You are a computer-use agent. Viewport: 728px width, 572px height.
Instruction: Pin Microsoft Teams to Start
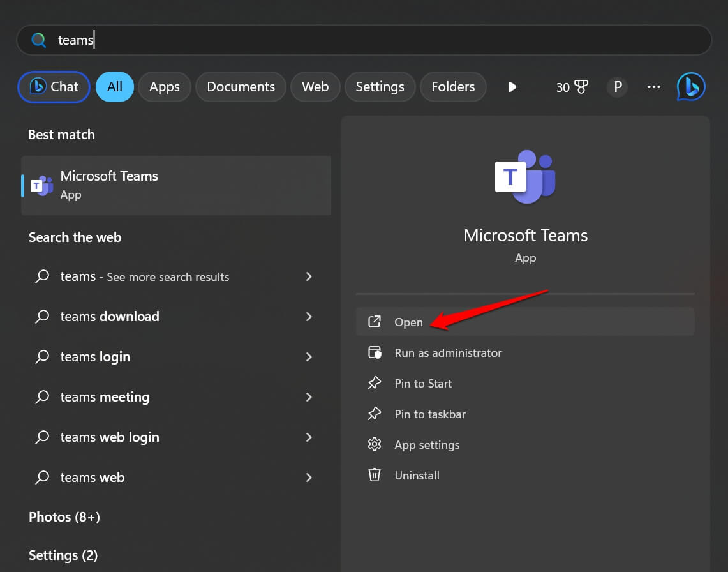click(x=525, y=383)
